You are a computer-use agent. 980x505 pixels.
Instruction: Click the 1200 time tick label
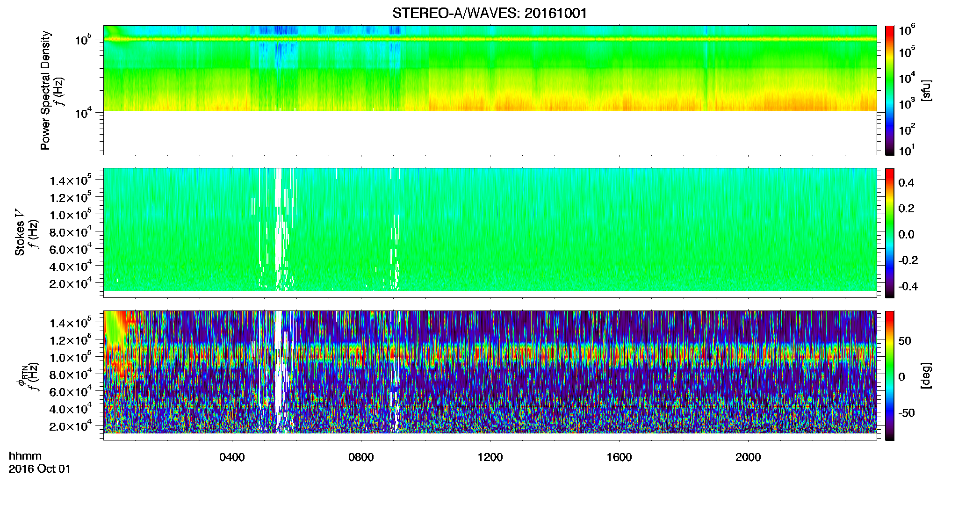(x=490, y=457)
